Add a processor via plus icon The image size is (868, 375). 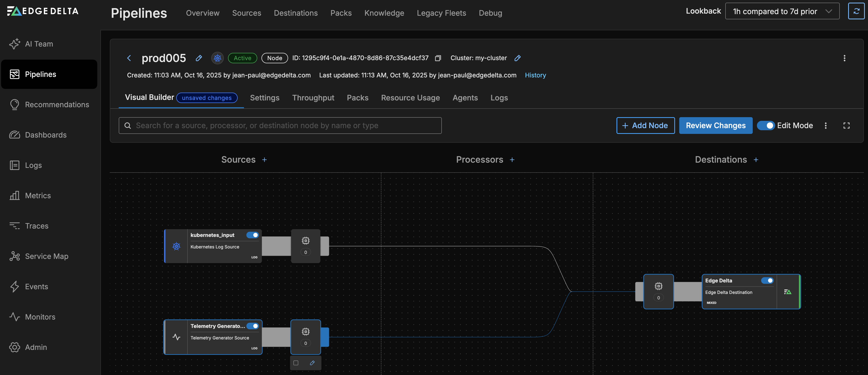point(512,160)
